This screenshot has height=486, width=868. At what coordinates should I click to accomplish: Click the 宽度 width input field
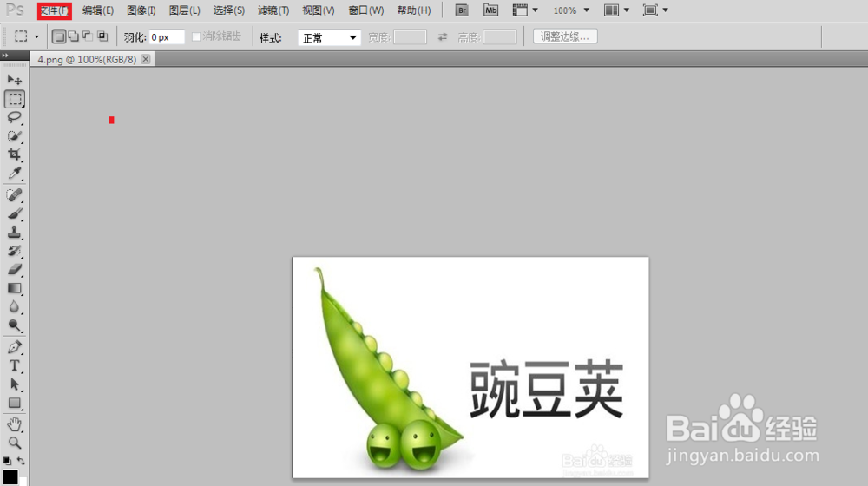point(410,37)
